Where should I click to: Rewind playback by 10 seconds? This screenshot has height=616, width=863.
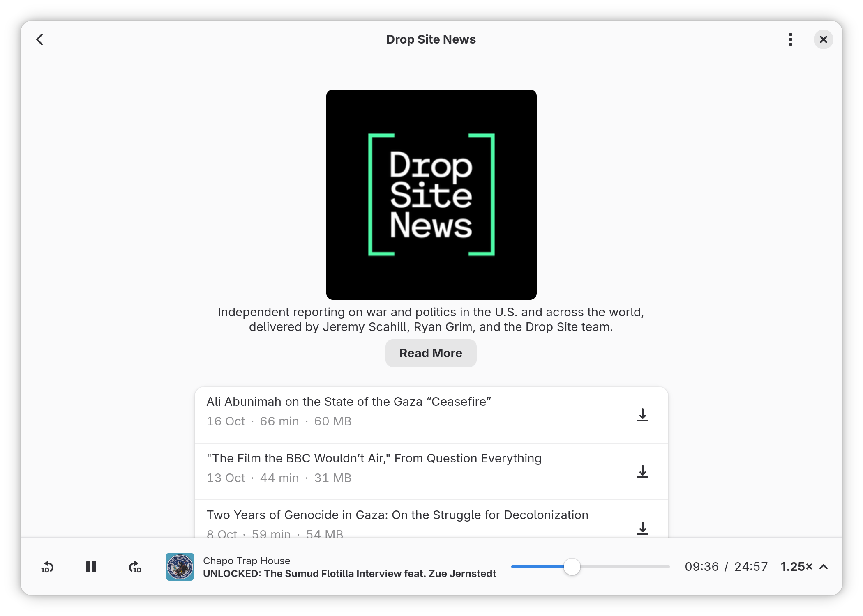47,567
